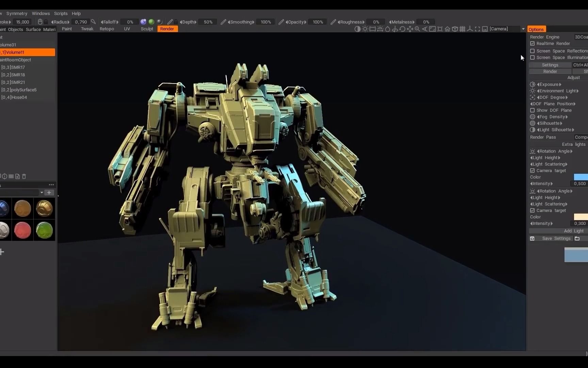Select the rotate view icon in the viewport toolbar
Viewport: 588px width, 368px height.
(x=402, y=29)
